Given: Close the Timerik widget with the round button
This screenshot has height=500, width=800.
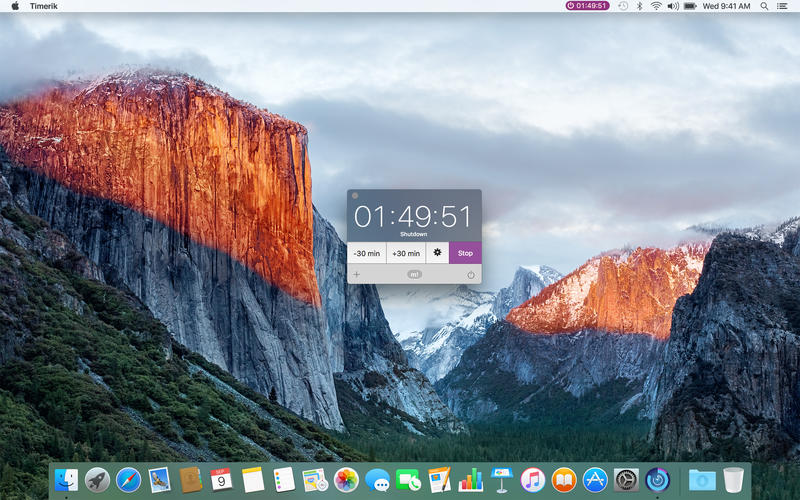Looking at the screenshot, I should click(x=355, y=195).
